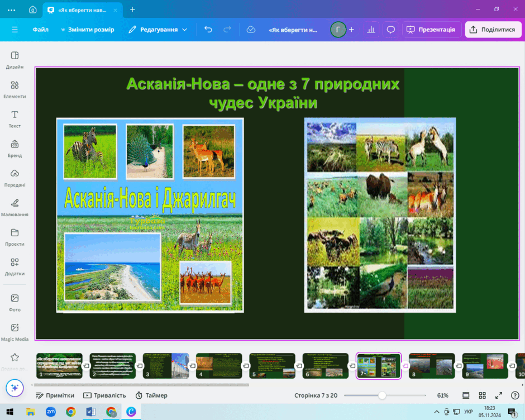Select the Text tool in sidebar
525x420 pixels.
[x=15, y=119]
